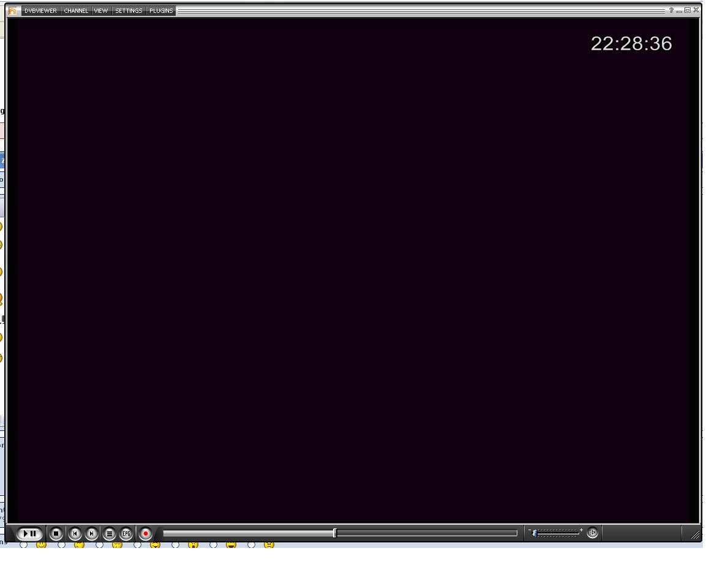
Task: Click the help question mark icon
Action: (x=671, y=10)
